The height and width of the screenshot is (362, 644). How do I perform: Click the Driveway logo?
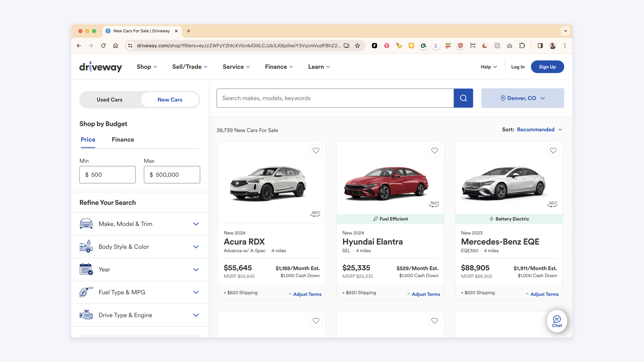100,67
